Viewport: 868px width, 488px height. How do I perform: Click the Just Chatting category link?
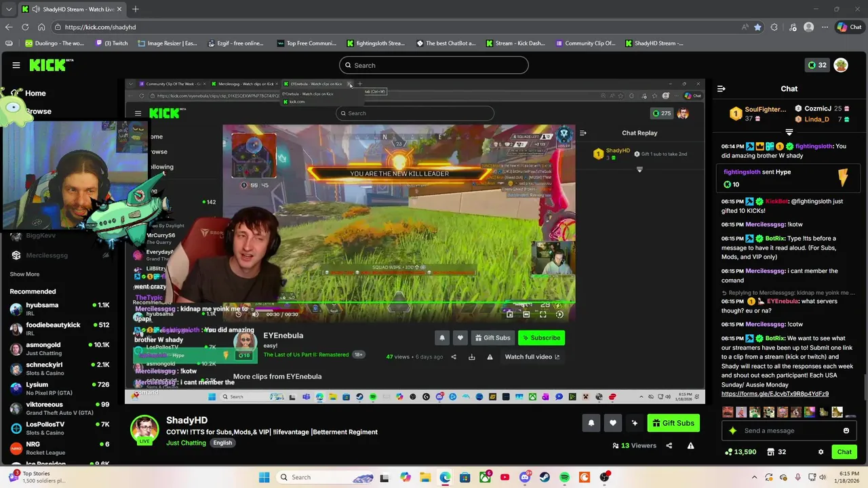[x=186, y=443]
